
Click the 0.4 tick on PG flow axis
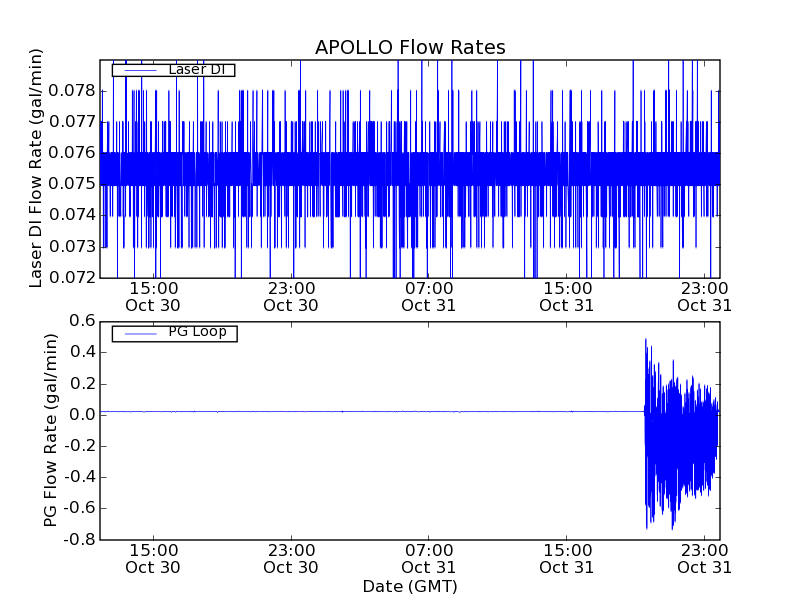tap(82, 352)
